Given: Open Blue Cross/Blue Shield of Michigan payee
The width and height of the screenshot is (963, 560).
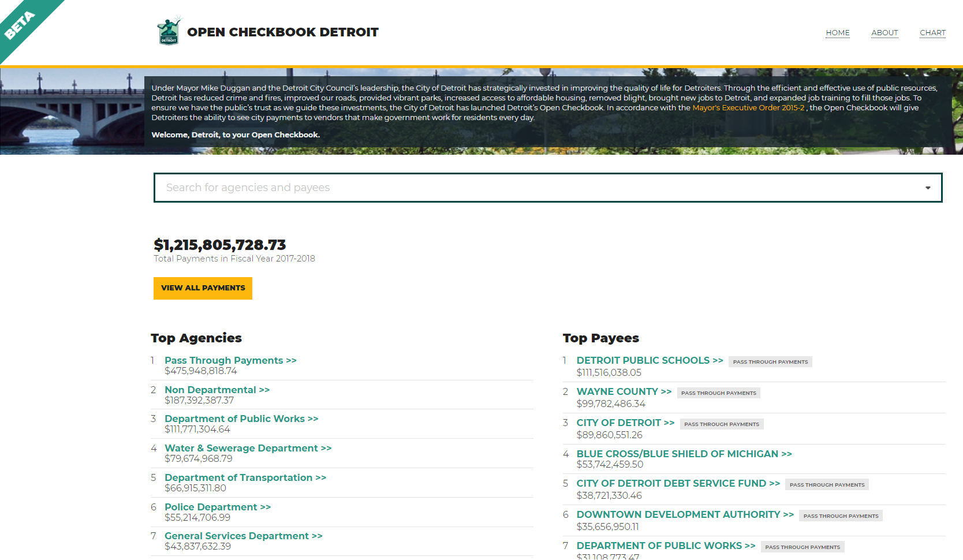Looking at the screenshot, I should point(684,454).
